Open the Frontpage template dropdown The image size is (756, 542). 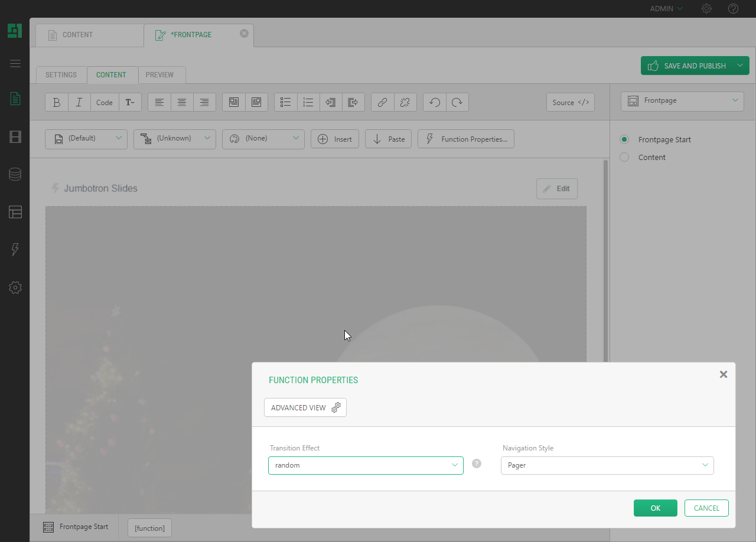682,101
